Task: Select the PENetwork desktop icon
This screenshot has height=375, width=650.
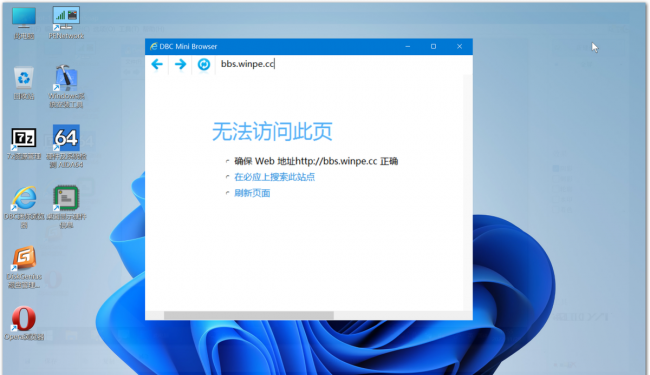Action: click(66, 23)
